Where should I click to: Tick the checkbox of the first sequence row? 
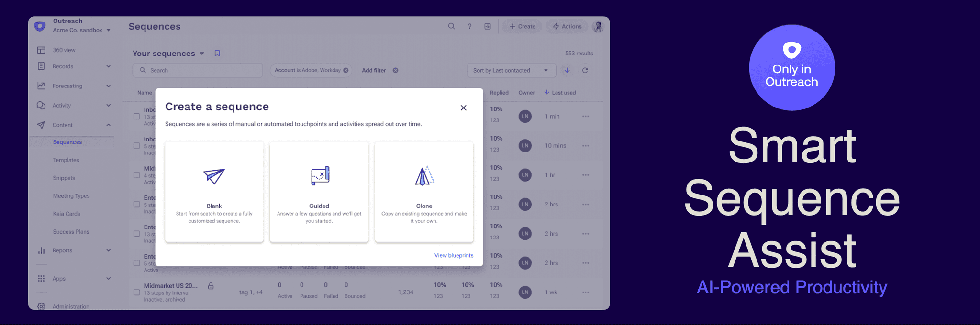(136, 116)
